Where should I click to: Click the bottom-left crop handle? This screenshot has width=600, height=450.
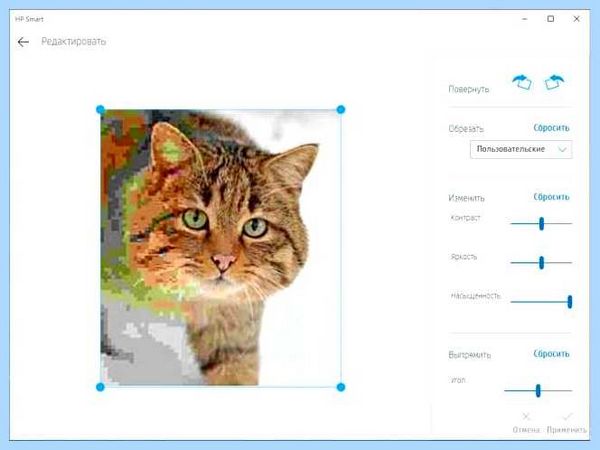click(100, 387)
